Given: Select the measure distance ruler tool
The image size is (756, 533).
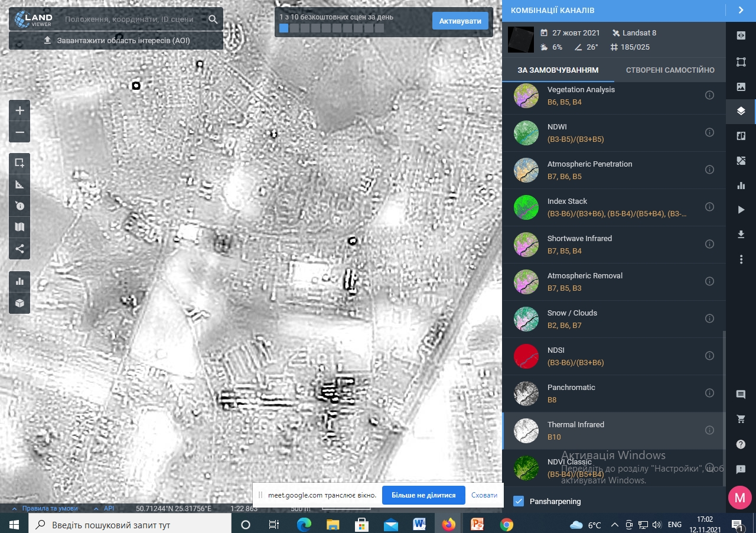Looking at the screenshot, I should point(19,185).
